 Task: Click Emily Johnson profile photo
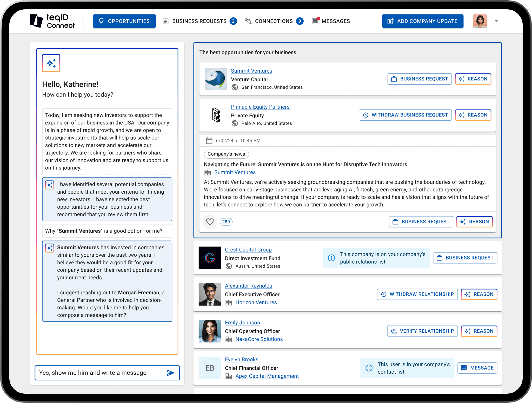(210, 331)
